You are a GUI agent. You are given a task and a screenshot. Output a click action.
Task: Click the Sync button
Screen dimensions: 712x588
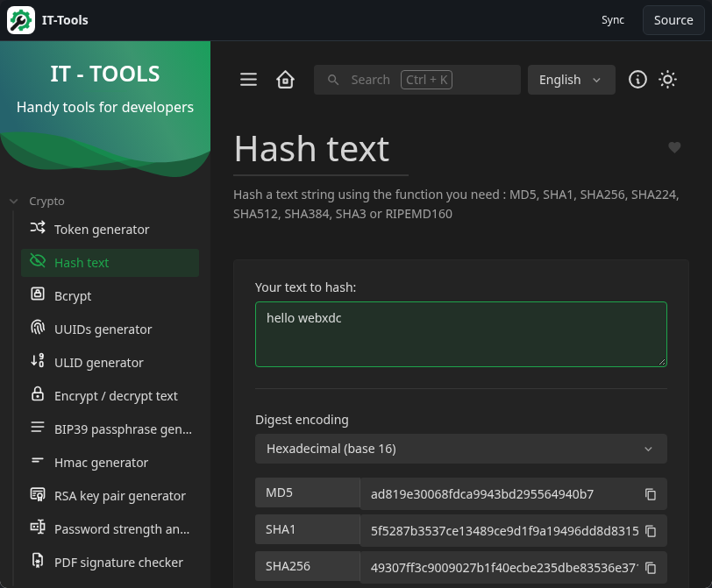(x=613, y=20)
